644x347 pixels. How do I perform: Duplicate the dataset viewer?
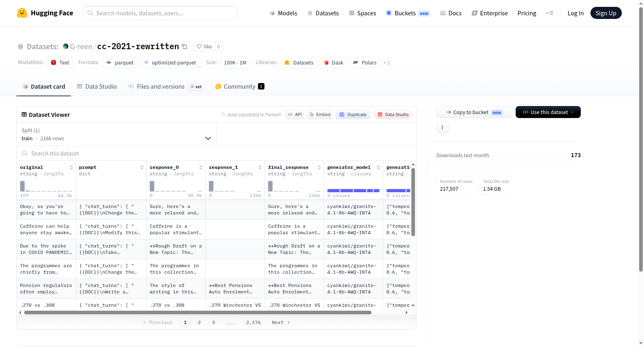[x=353, y=114]
